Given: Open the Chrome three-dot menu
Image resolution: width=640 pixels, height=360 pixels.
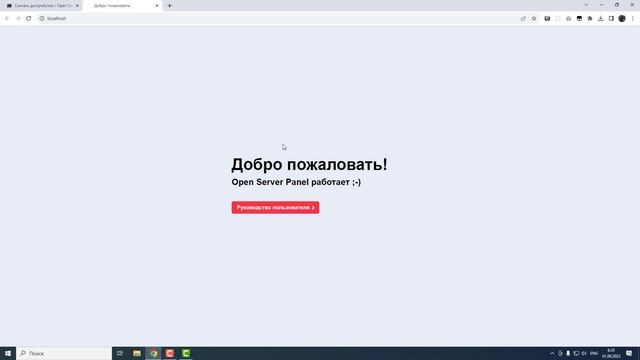Looking at the screenshot, I should (x=633, y=18).
